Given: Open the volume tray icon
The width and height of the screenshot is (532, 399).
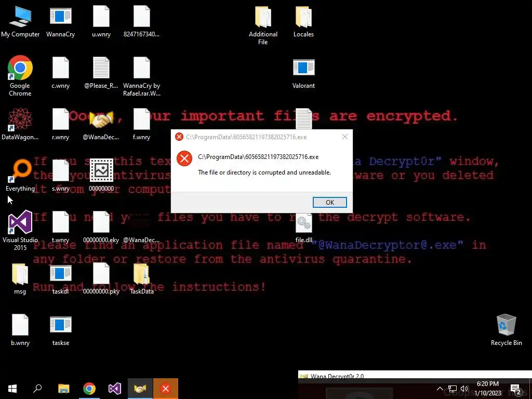Looking at the screenshot, I should (464, 389).
